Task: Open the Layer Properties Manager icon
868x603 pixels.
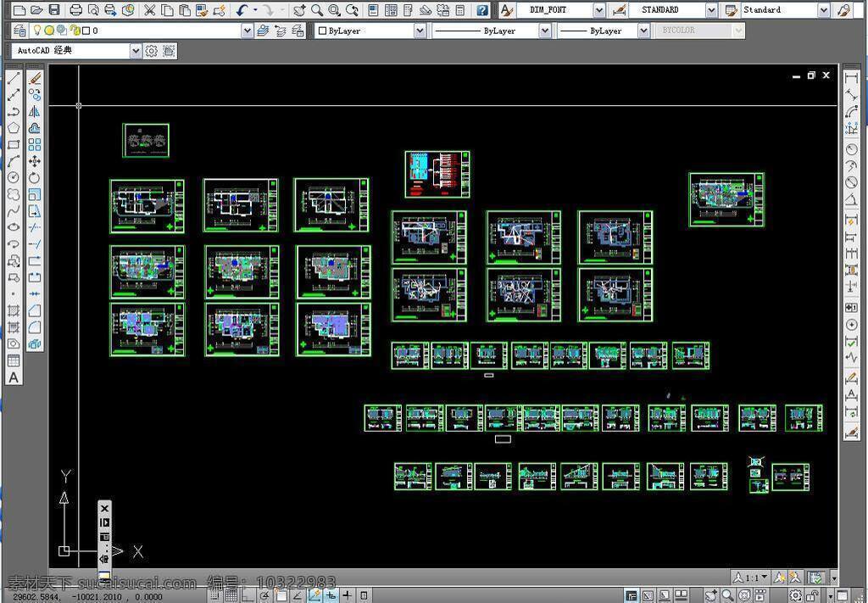Action: pos(20,31)
